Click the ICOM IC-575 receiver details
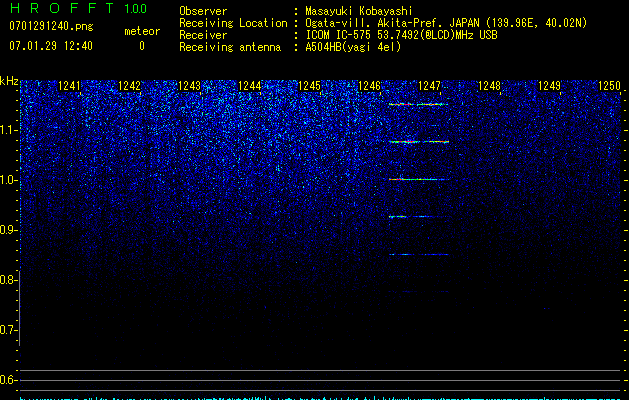 click(401, 35)
